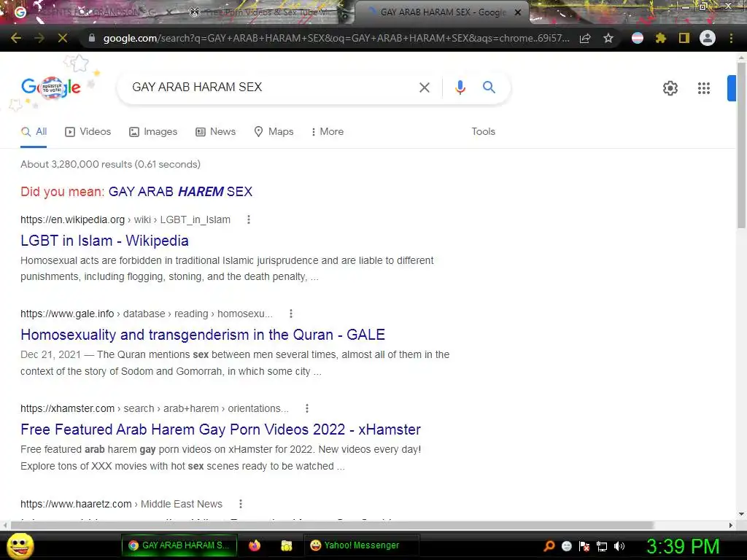Open the search Tools options
Screen dimensions: 747x560
(x=483, y=132)
